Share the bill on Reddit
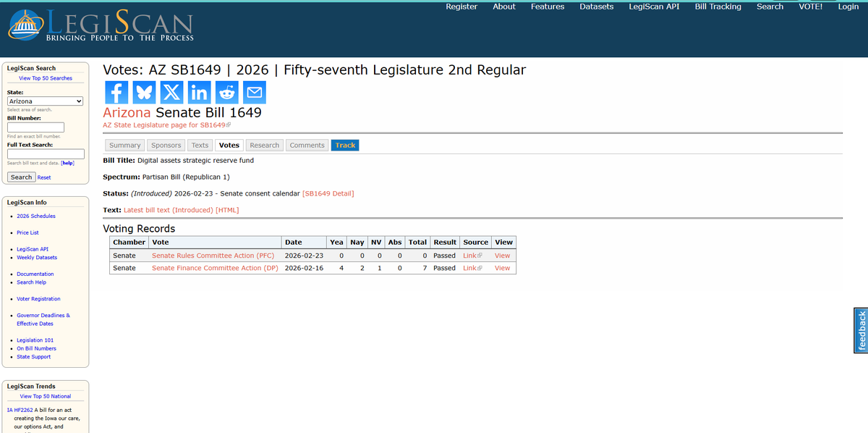Screen dimensions: 868x433 pos(226,92)
